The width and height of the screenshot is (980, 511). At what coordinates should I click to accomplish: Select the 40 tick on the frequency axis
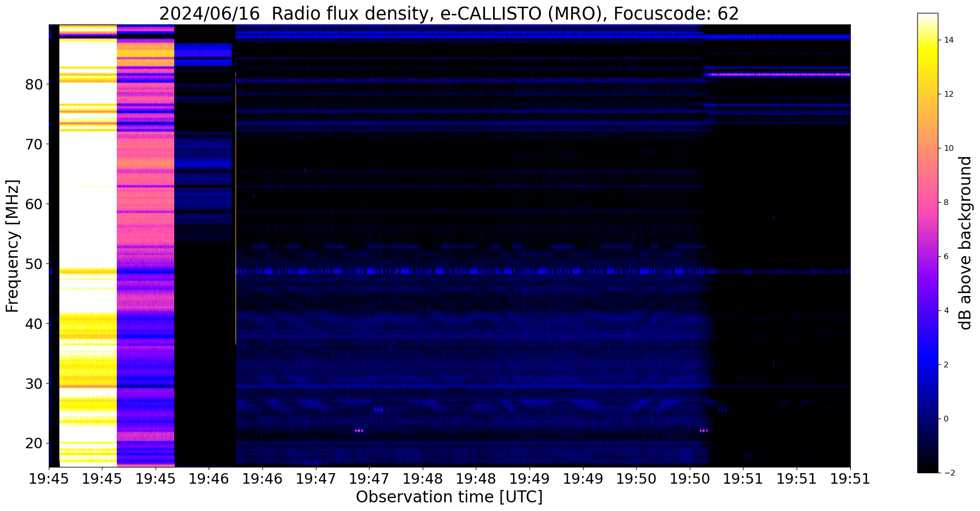34,324
